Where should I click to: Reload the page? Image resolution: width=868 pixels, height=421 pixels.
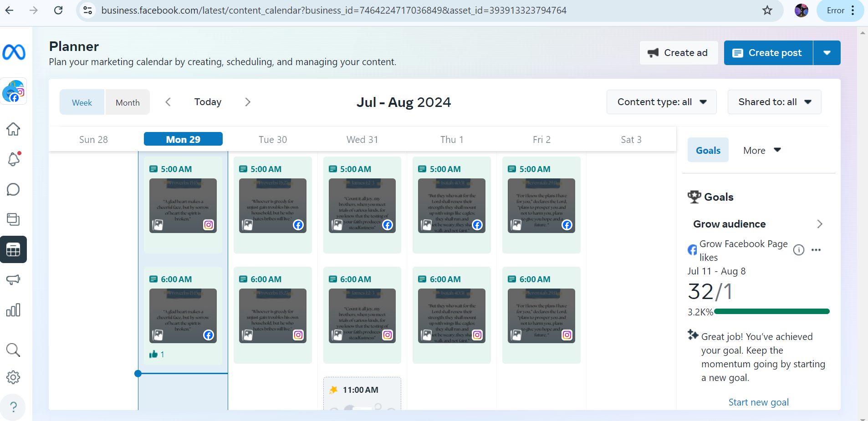tap(58, 10)
